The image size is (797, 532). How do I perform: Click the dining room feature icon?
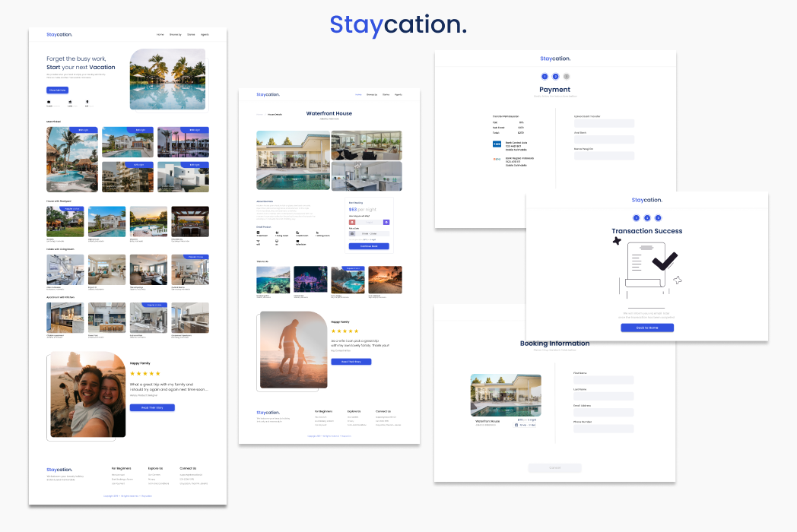pos(317,233)
